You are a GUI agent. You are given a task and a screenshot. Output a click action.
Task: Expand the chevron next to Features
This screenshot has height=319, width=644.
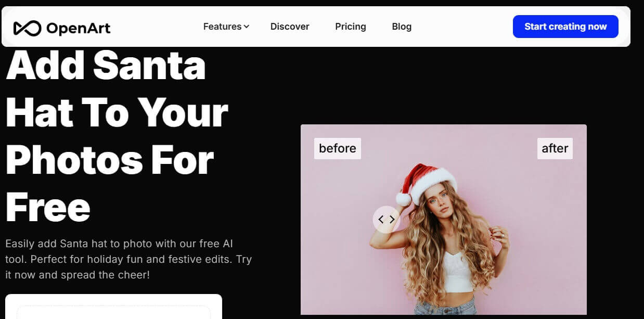click(247, 27)
